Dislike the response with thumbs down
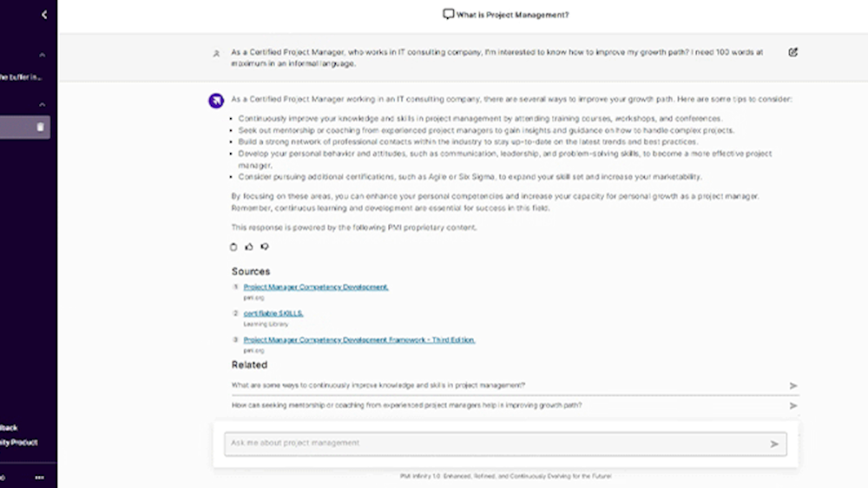Image resolution: width=868 pixels, height=488 pixels. click(x=265, y=247)
